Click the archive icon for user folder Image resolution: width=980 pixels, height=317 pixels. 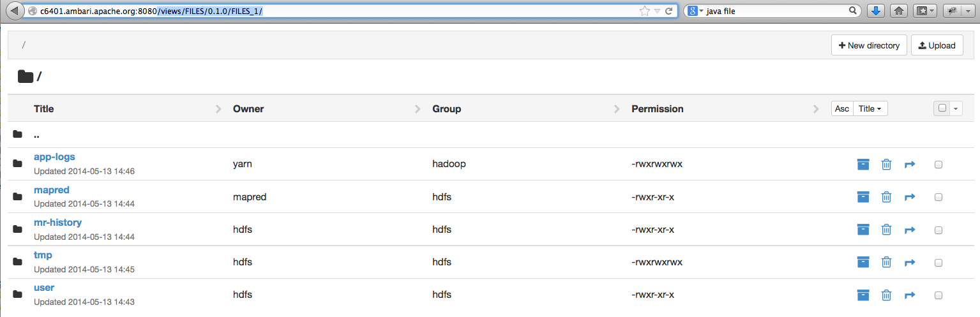click(x=863, y=295)
